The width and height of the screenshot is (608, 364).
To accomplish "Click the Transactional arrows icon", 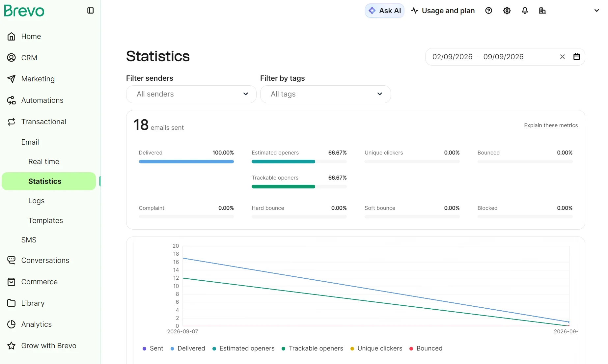I will 12,122.
